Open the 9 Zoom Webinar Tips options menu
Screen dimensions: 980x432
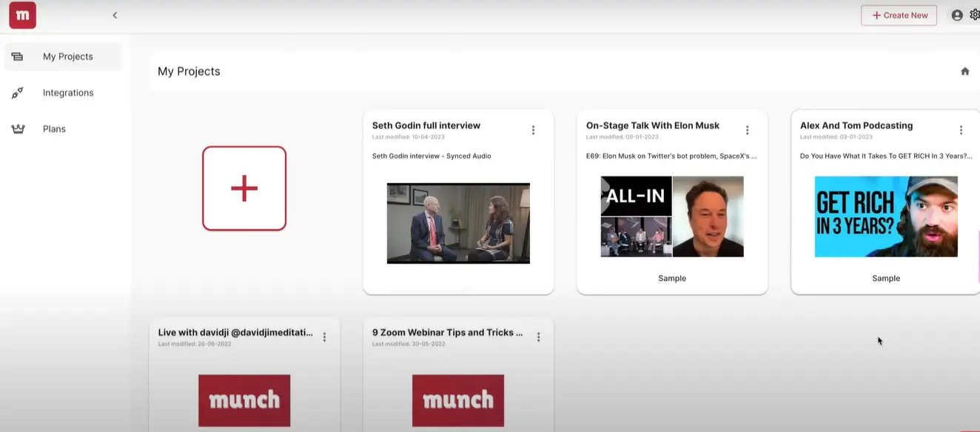538,336
